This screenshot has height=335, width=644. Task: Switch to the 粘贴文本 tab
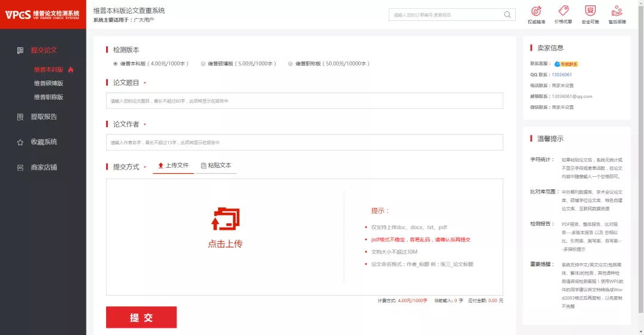click(216, 165)
